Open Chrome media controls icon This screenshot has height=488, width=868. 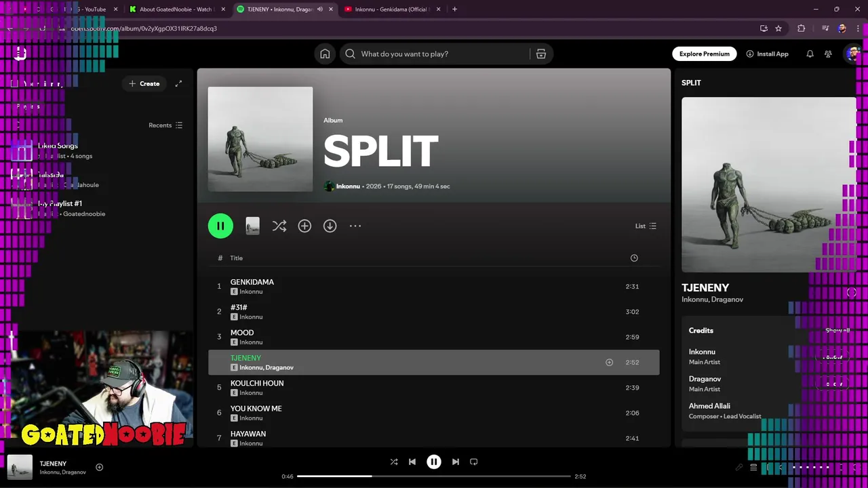825,28
